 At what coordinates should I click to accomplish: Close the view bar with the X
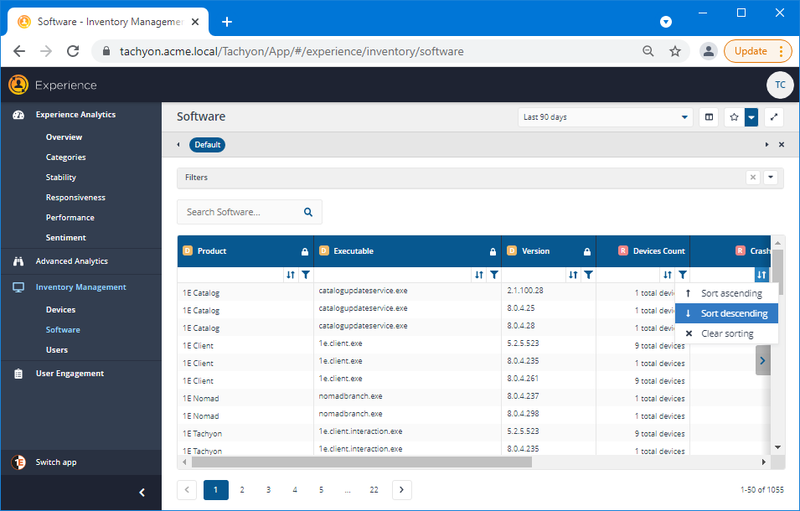781,145
